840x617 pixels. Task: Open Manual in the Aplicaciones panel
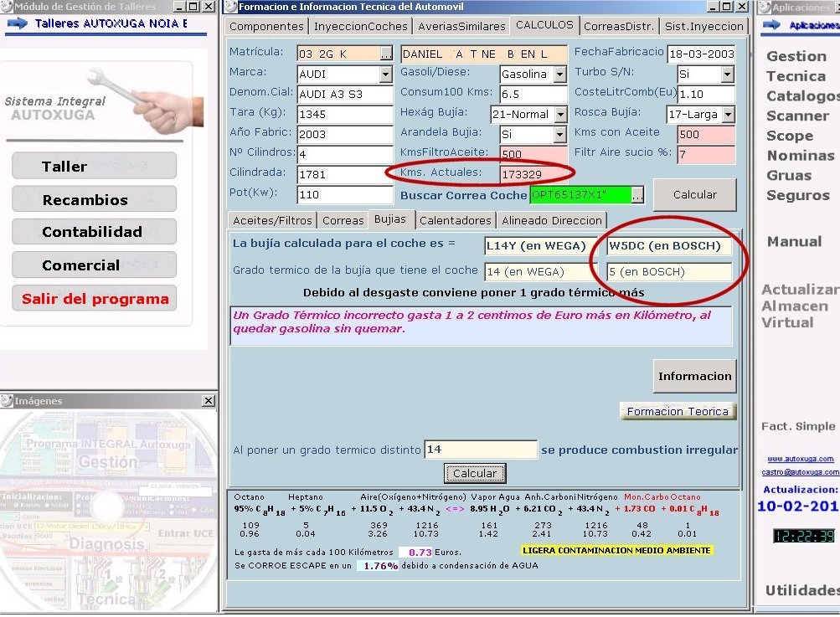794,242
